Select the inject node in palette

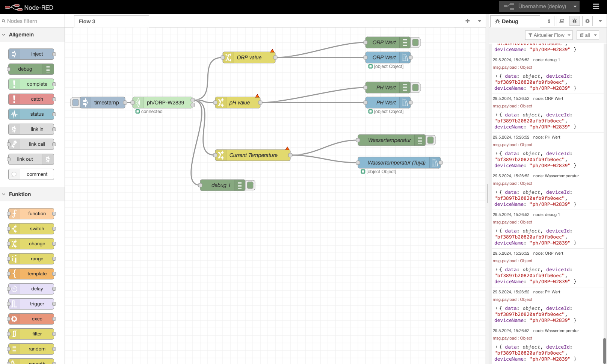[x=31, y=54]
